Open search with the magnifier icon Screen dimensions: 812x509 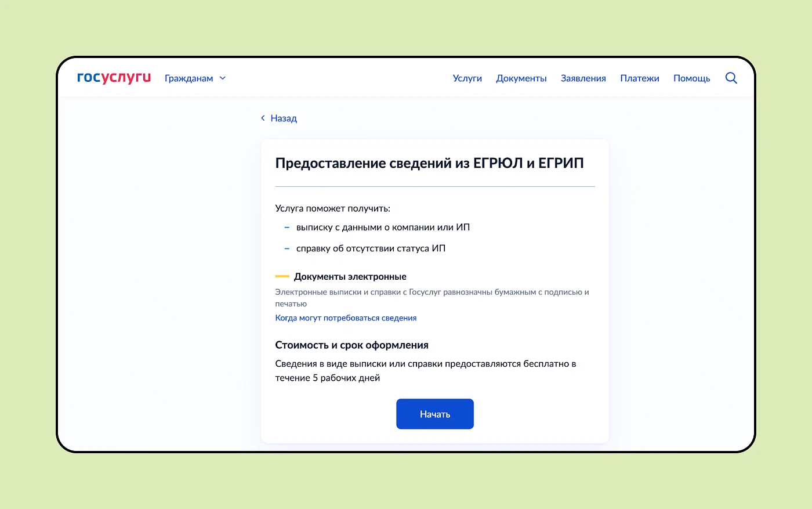coord(731,78)
